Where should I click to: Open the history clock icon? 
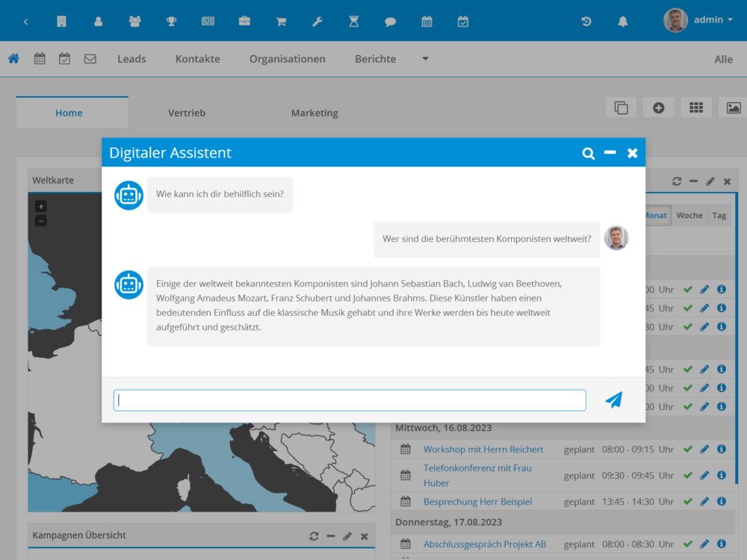[x=586, y=21]
